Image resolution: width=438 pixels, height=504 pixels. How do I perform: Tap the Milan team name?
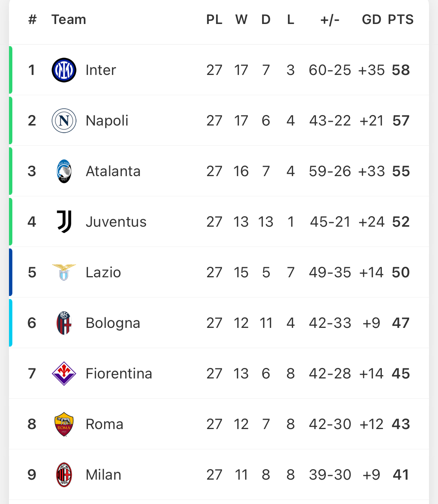pyautogui.click(x=103, y=475)
